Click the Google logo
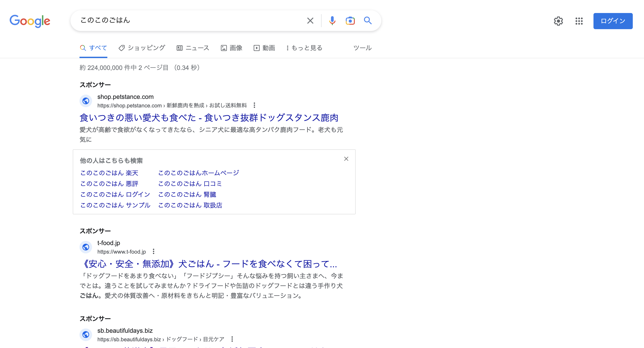This screenshot has height=348, width=644. click(30, 21)
